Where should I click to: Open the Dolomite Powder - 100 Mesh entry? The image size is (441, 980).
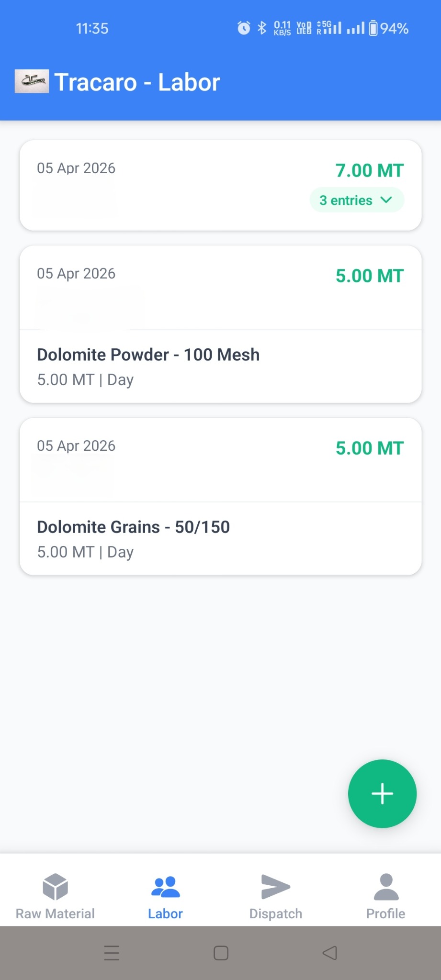[x=148, y=355]
